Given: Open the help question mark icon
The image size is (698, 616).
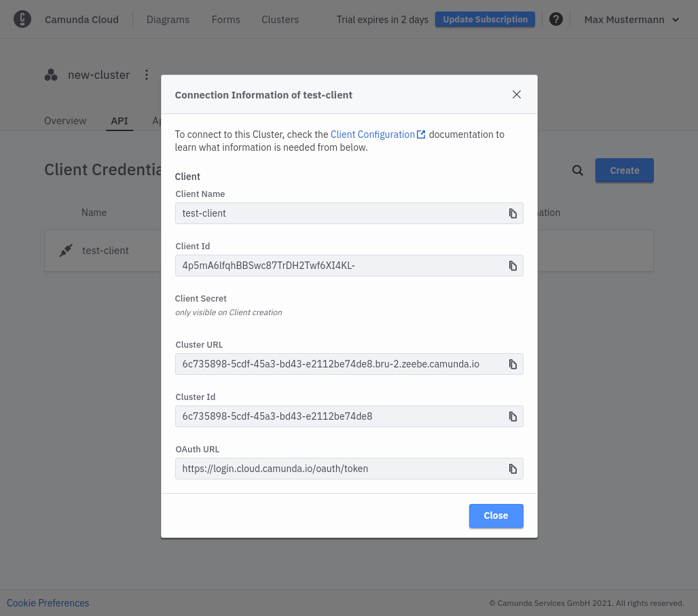Looking at the screenshot, I should (556, 19).
